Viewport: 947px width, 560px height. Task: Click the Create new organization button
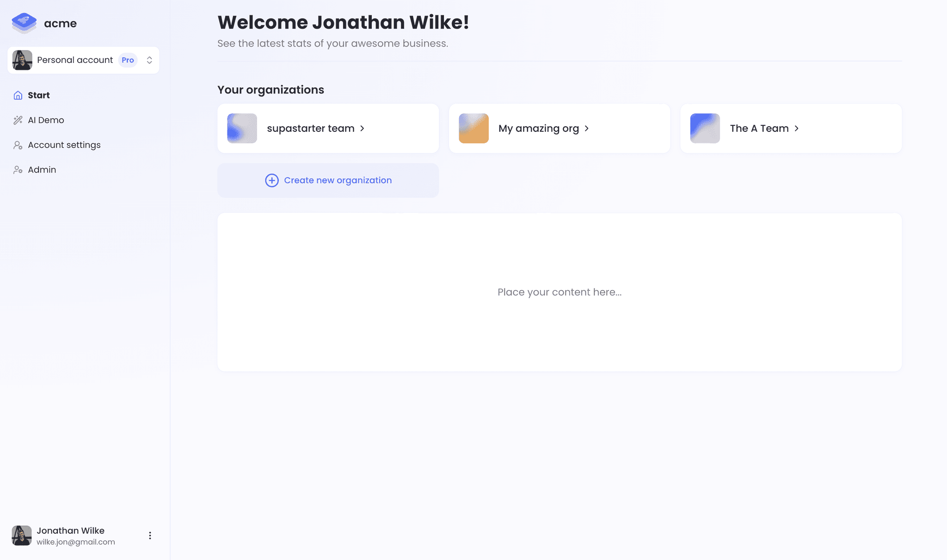(328, 180)
